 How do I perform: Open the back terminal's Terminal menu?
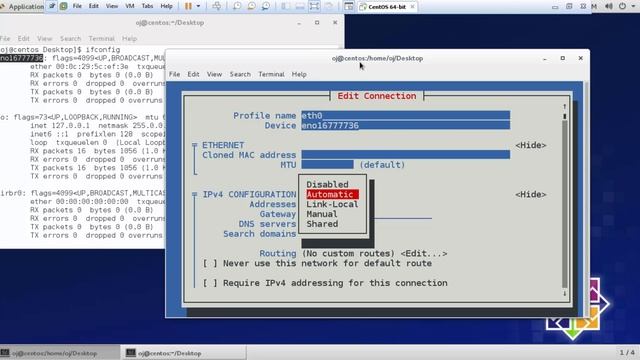point(101,38)
